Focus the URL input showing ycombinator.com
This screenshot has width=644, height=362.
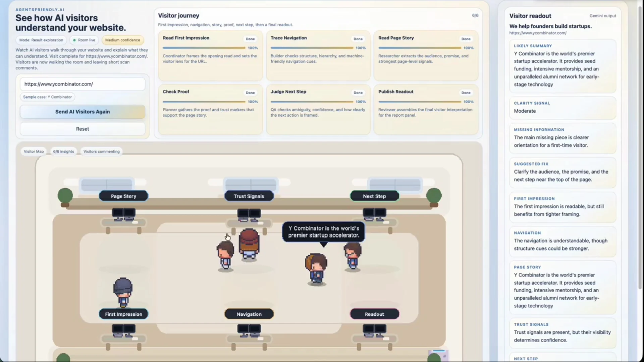82,84
